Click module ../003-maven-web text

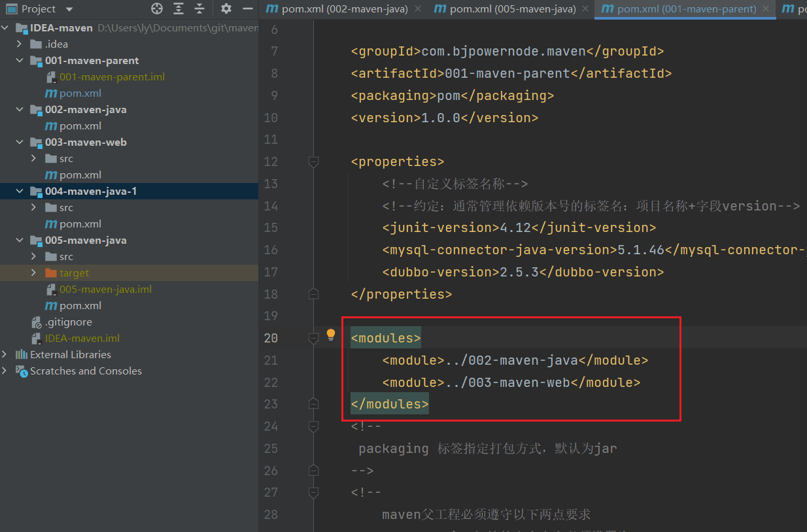511,382
